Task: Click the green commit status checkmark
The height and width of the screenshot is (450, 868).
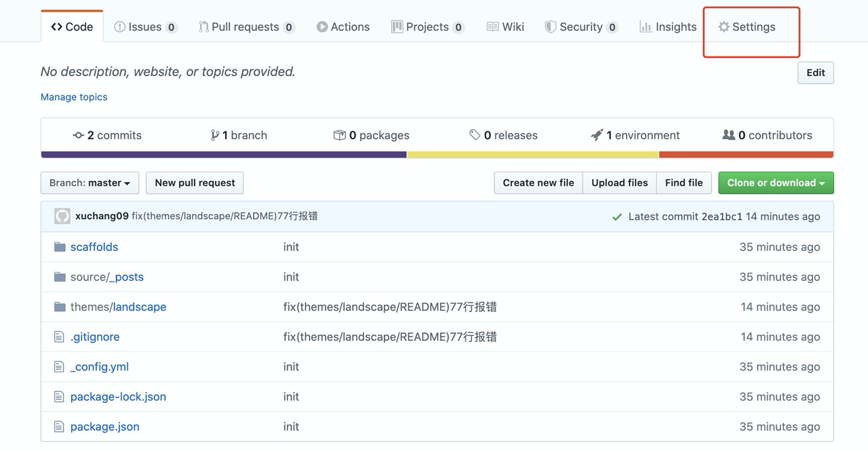Action: [616, 217]
